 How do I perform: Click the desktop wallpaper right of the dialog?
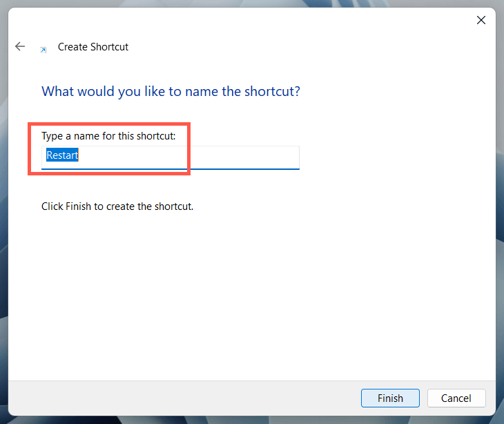click(x=500, y=207)
